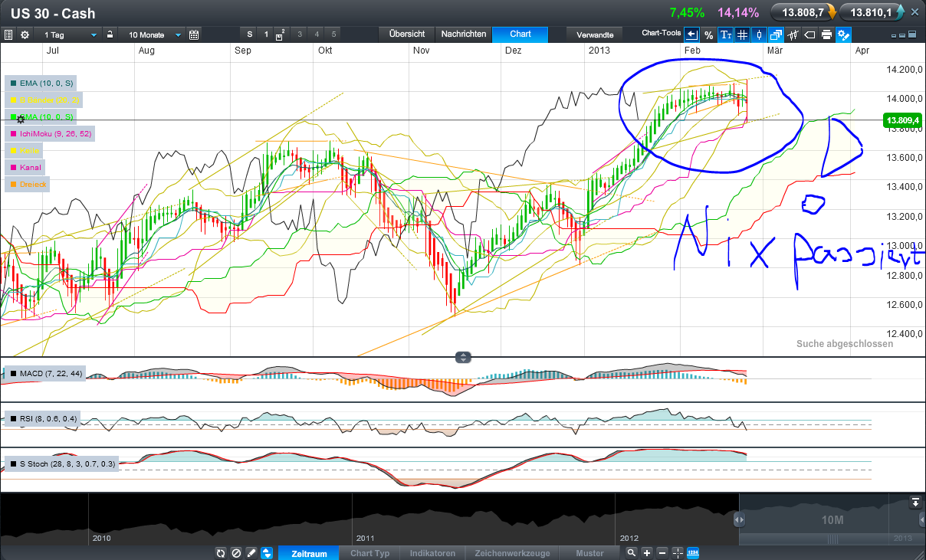Click the price tag label icon
The width and height of the screenshot is (926, 560).
tap(810, 34)
